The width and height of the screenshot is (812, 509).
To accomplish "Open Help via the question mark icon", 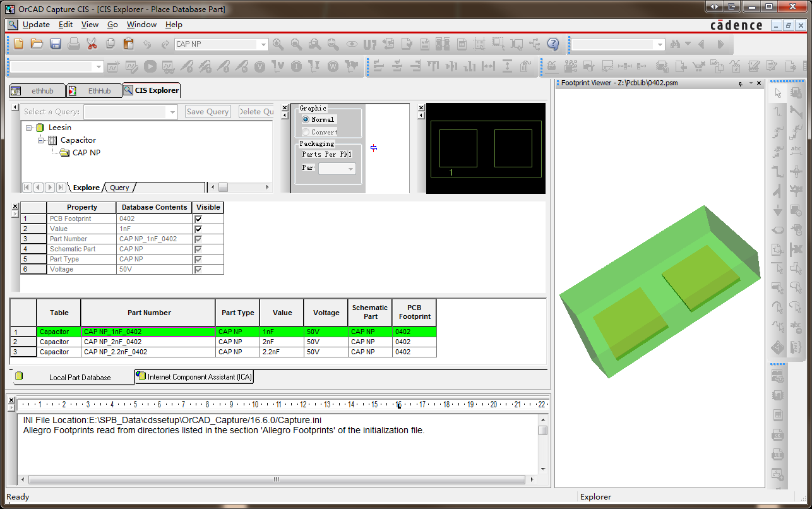I will click(553, 44).
